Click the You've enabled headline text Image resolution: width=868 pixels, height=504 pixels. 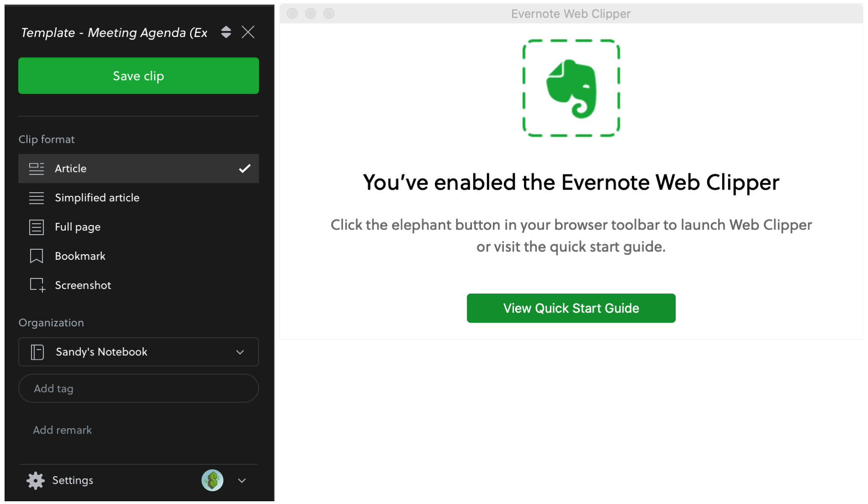(x=571, y=183)
